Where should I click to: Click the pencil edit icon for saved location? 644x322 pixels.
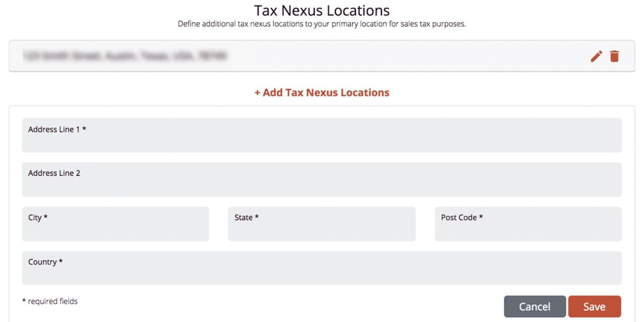pyautogui.click(x=596, y=56)
